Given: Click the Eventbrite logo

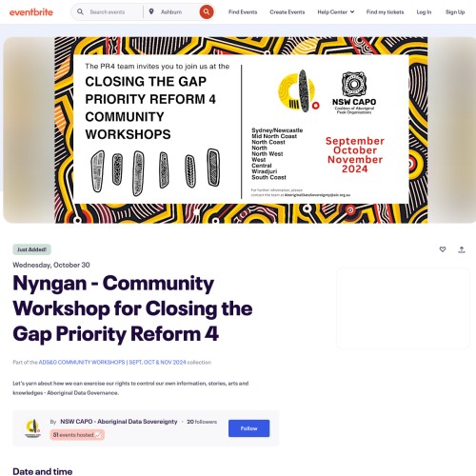Looking at the screenshot, I should pos(31,12).
